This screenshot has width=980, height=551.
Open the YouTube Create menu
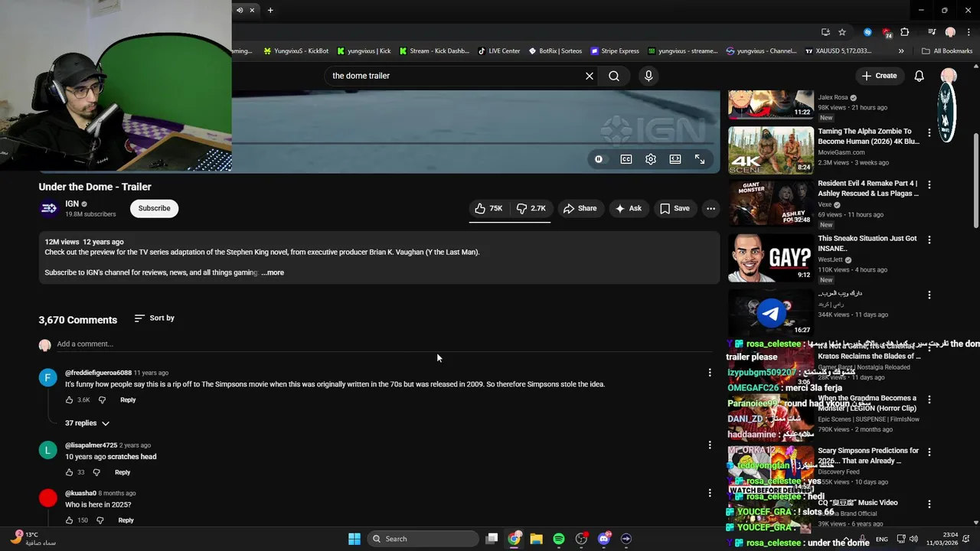coord(879,76)
